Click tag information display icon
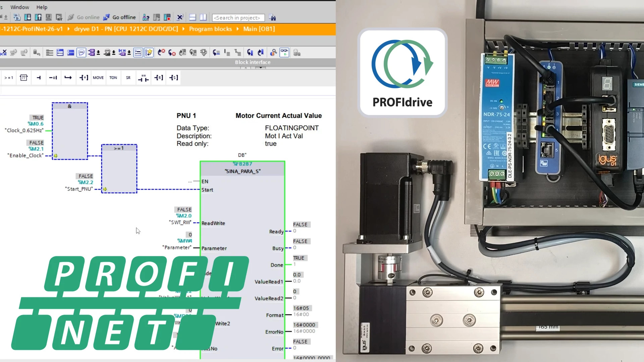 107,53
